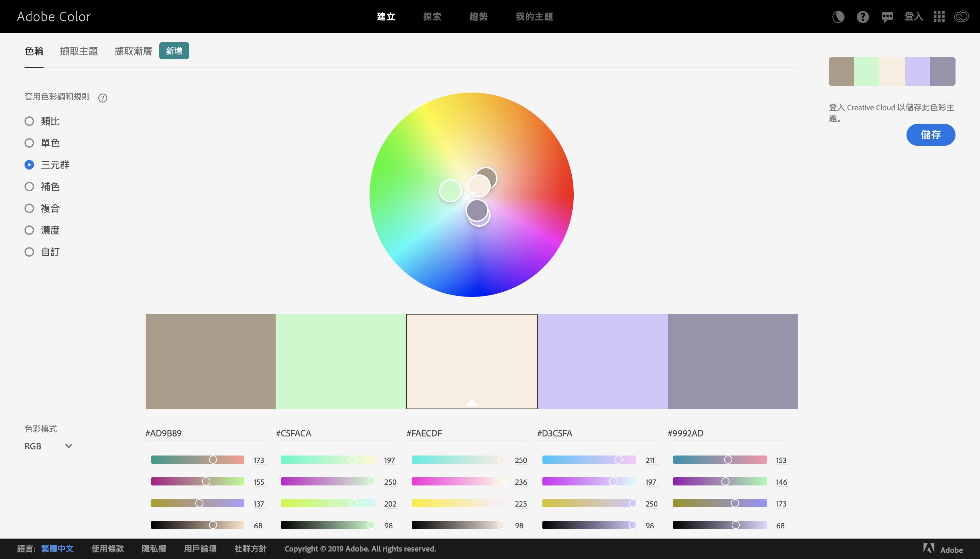Select the 補色 harmony rule
Viewport: 980px width, 559px height.
pyautogui.click(x=29, y=187)
